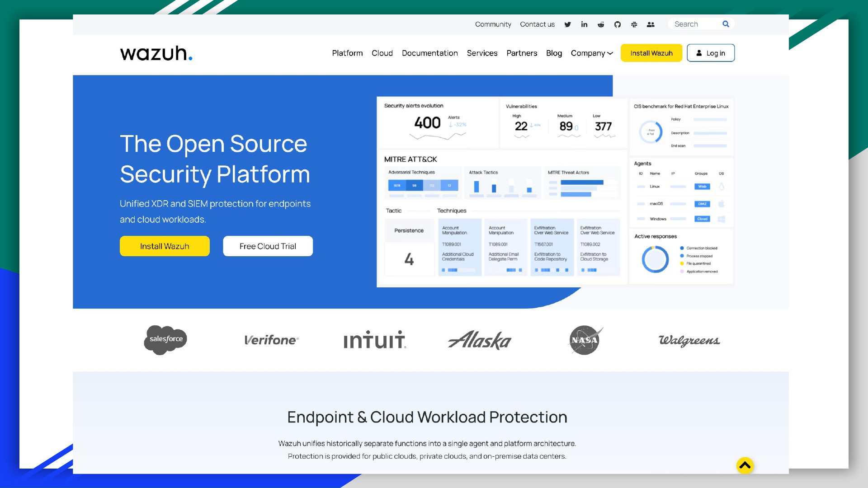
Task: Click the dashboard preview image
Action: tap(555, 192)
